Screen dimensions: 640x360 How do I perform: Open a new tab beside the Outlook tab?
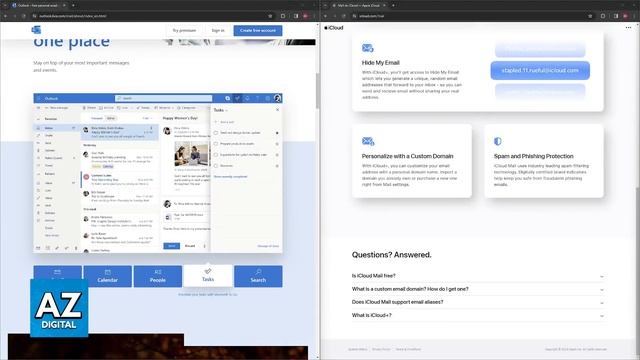coord(73,5)
